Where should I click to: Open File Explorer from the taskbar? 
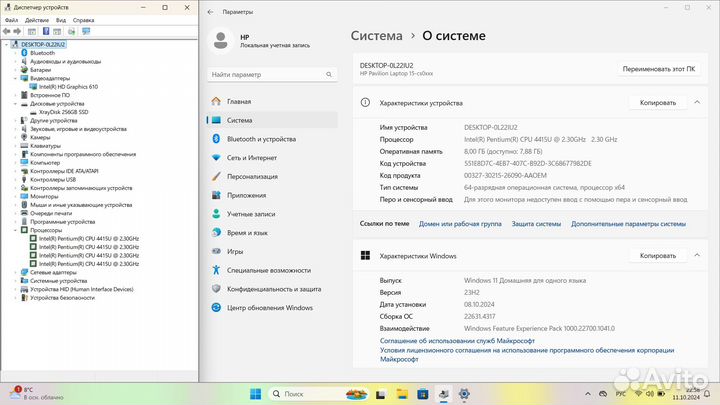402,394
